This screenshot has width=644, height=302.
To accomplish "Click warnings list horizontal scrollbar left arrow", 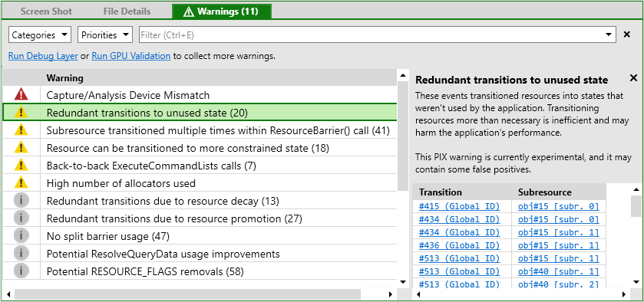I will click(8, 294).
